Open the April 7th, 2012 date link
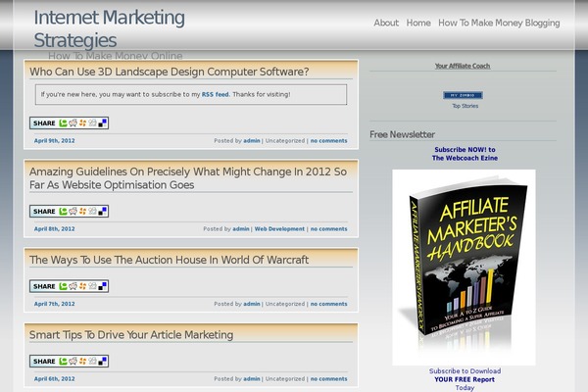Image resolution: width=588 pixels, height=392 pixels. (x=54, y=304)
